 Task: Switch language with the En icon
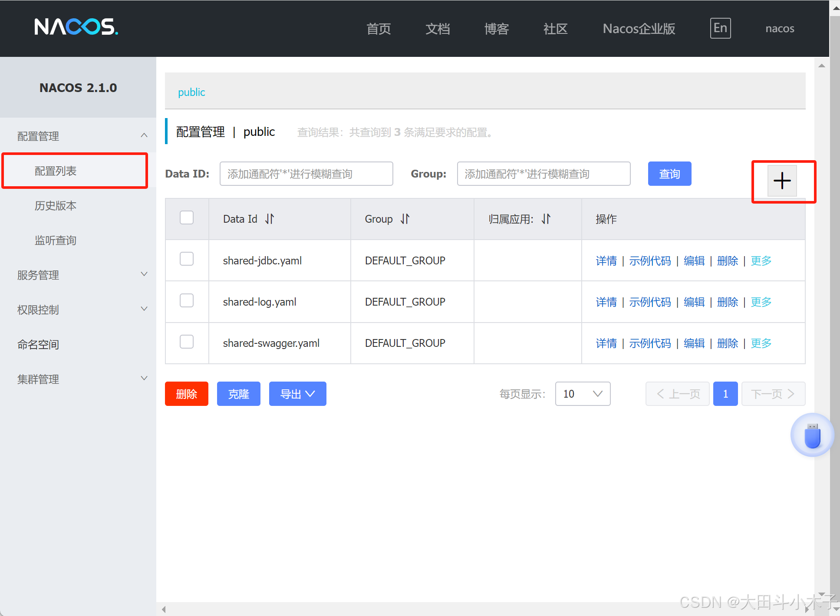720,28
